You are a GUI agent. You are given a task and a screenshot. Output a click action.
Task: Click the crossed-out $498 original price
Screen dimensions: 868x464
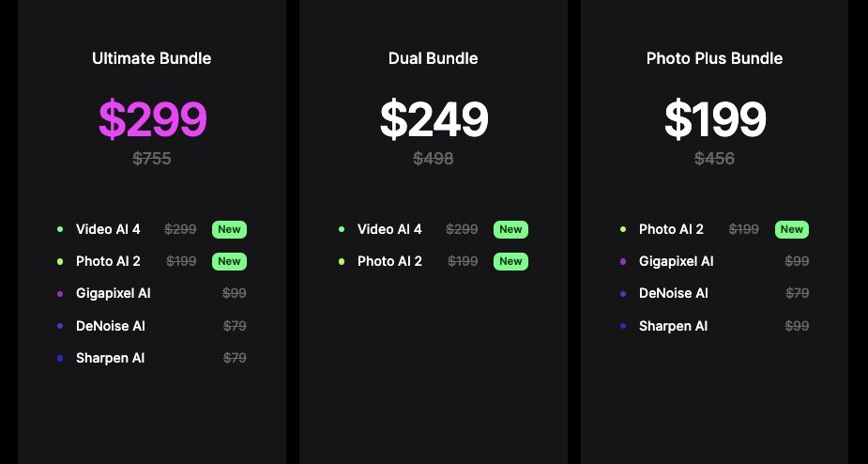[x=433, y=159]
